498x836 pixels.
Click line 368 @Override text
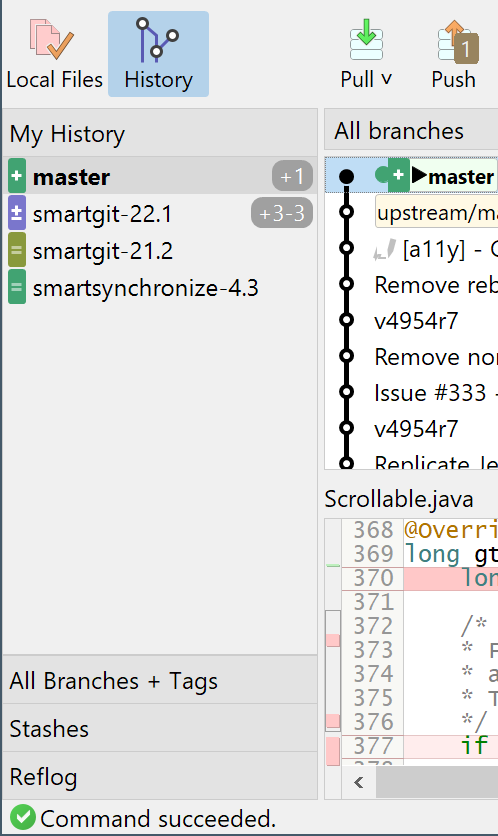[x=451, y=530]
